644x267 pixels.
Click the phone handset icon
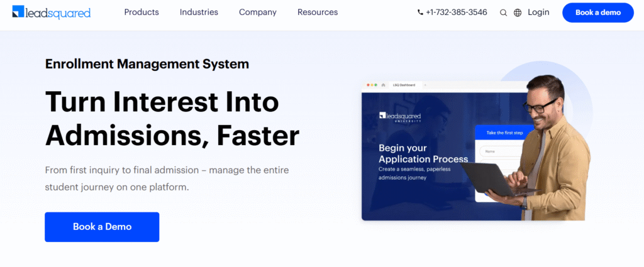[x=421, y=13]
